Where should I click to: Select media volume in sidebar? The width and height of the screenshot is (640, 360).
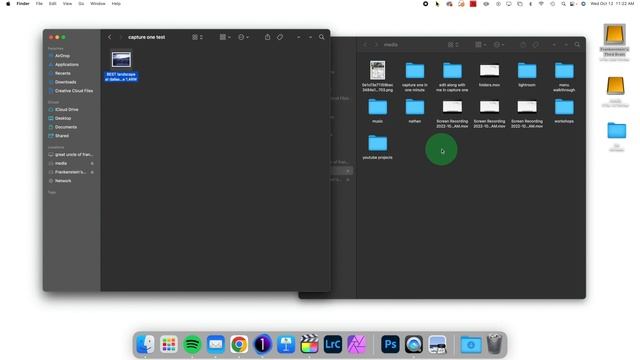click(61, 163)
